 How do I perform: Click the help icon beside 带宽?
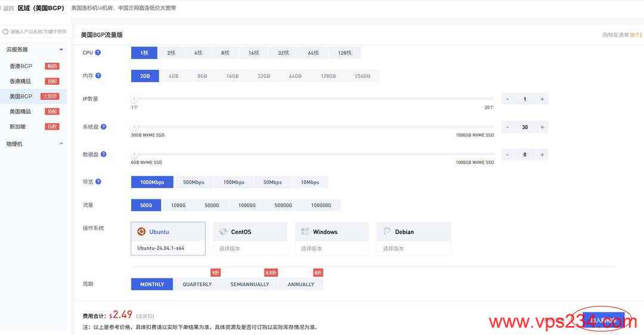click(x=98, y=182)
